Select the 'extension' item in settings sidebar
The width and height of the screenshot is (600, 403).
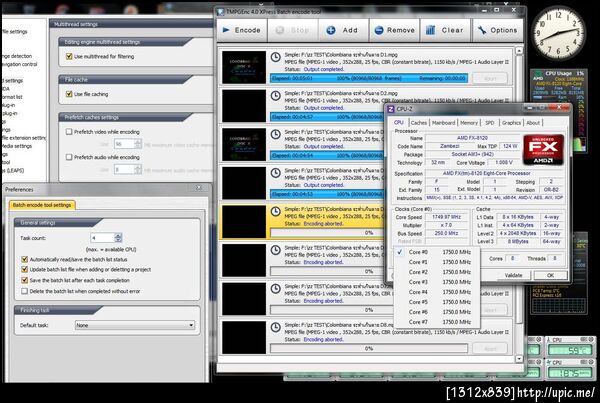[x=24, y=138]
